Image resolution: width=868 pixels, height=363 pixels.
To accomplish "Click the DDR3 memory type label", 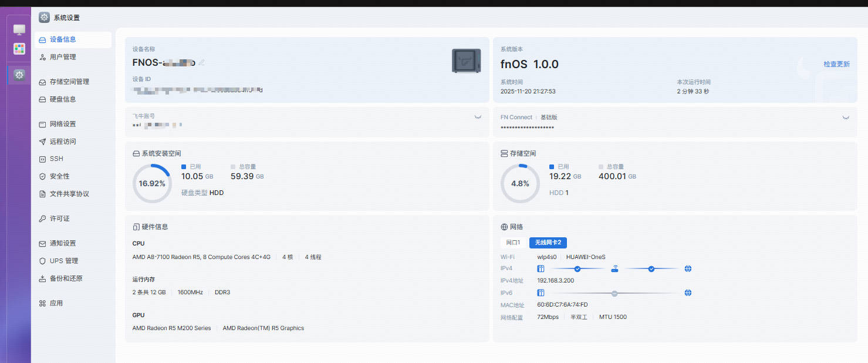I will 222,293.
